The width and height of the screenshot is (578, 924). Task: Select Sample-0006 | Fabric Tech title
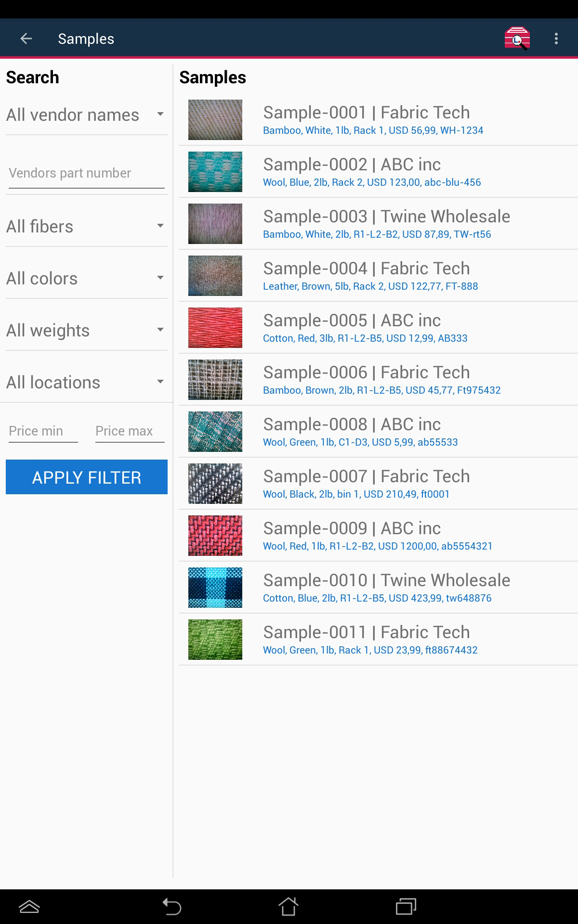pyautogui.click(x=367, y=372)
